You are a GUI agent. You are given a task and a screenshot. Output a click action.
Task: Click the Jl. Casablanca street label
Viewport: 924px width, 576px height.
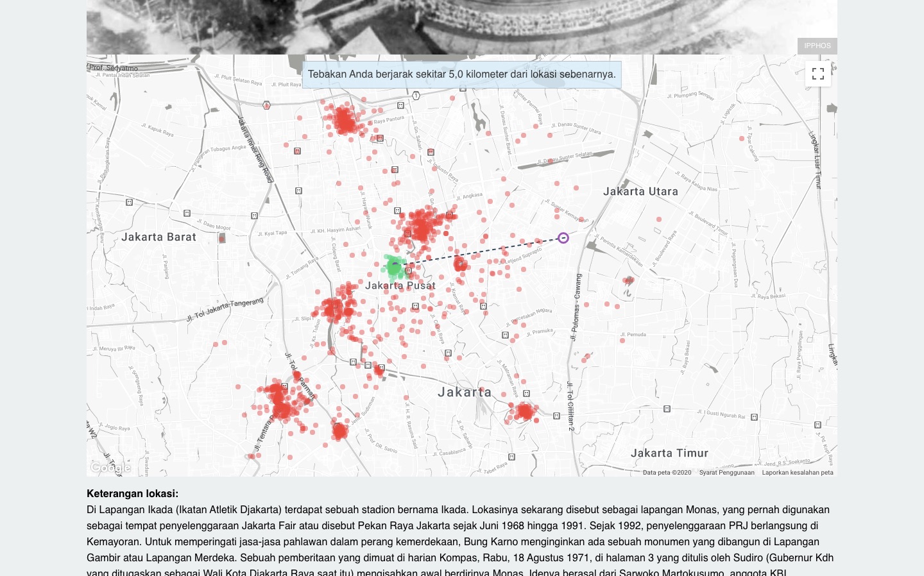[449, 452]
